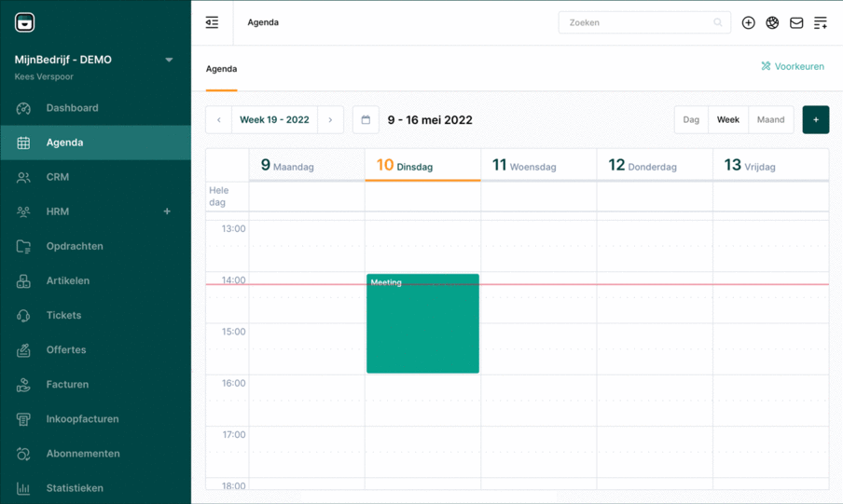
Task: Go to next week with right chevron
Action: pyautogui.click(x=330, y=120)
